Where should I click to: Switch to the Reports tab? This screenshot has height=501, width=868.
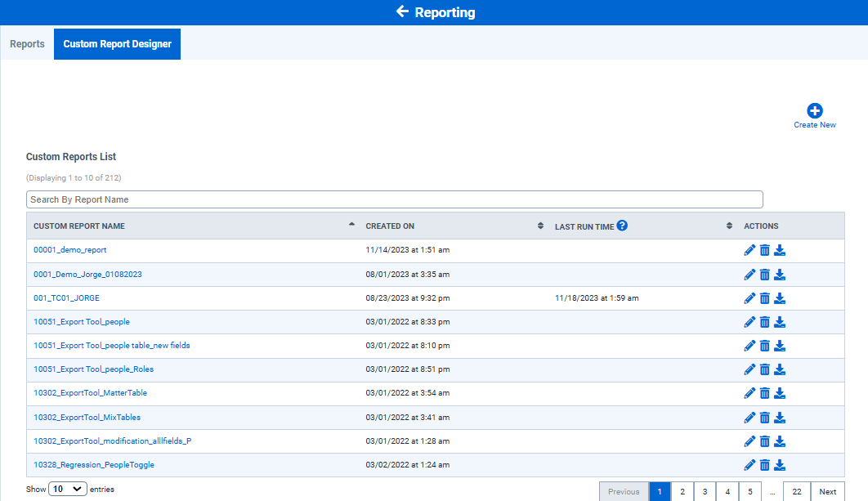coord(27,44)
